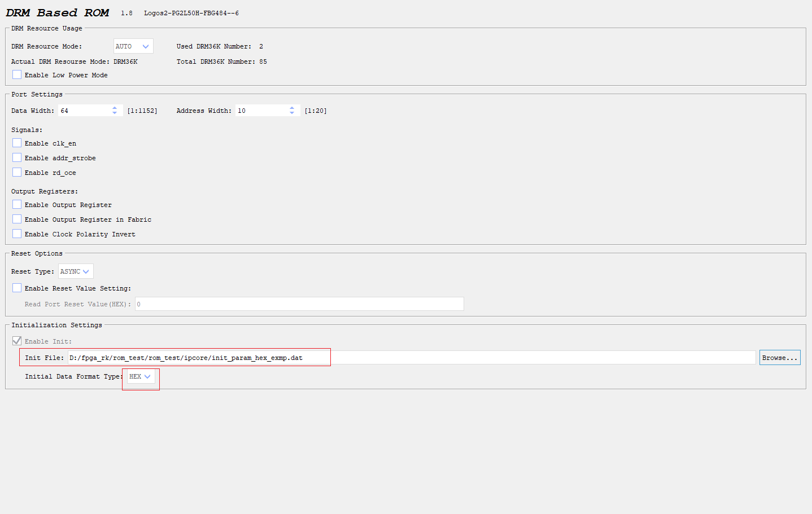Enable Output Register checkbox
This screenshot has height=514, width=812.
click(16, 204)
